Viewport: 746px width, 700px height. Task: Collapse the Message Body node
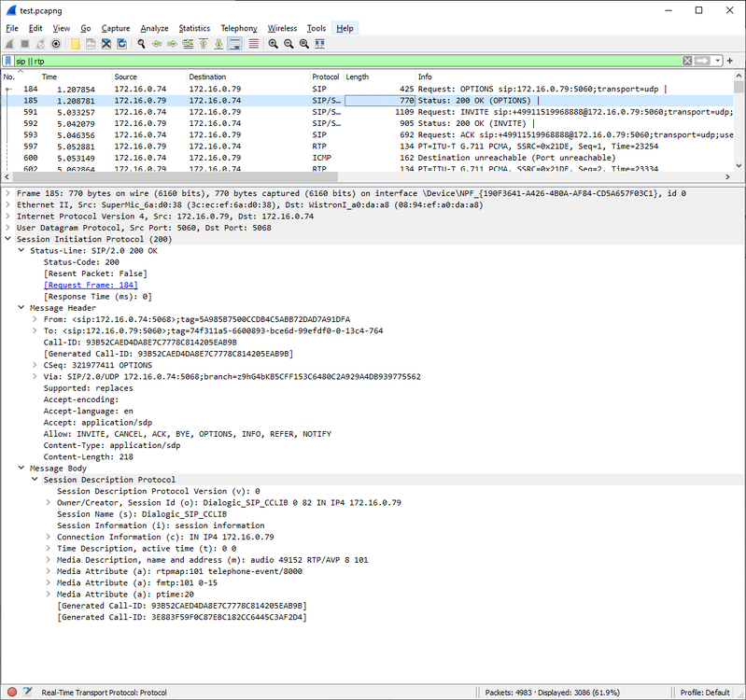(x=21, y=468)
